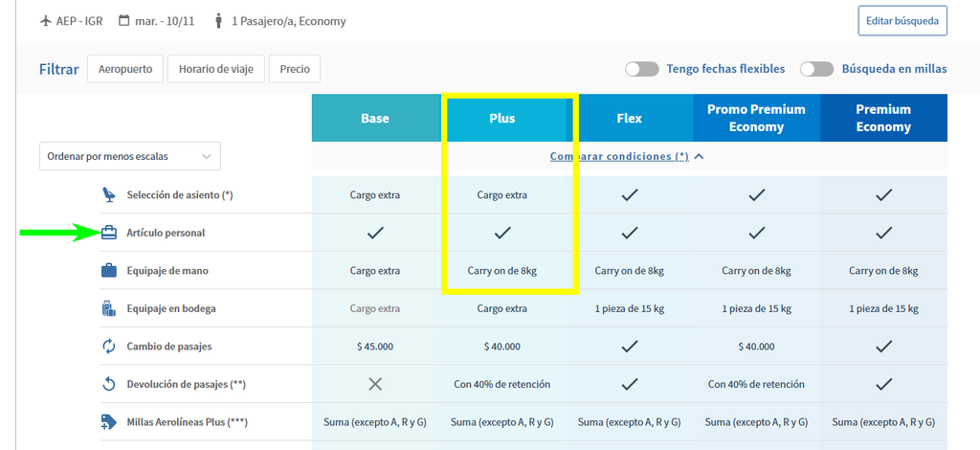This screenshot has height=450, width=980.
Task: Click Suma (excepto A, R y G) under Flex
Action: click(630, 422)
